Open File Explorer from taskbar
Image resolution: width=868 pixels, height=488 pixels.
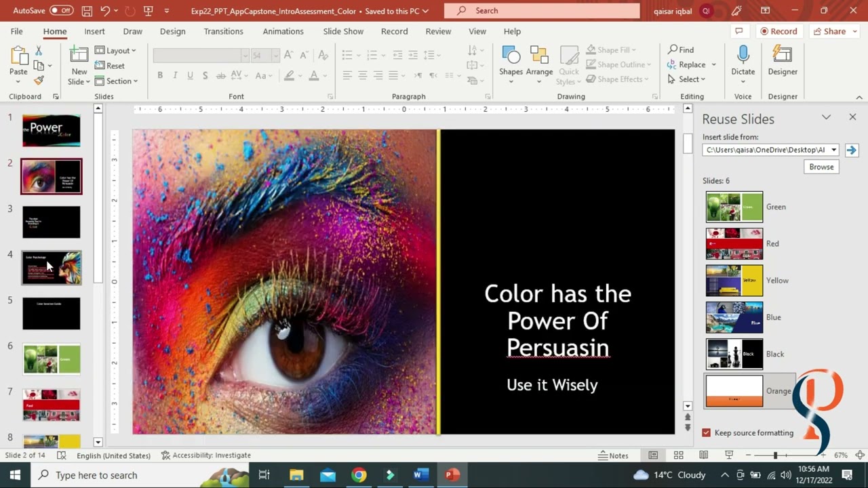click(296, 475)
